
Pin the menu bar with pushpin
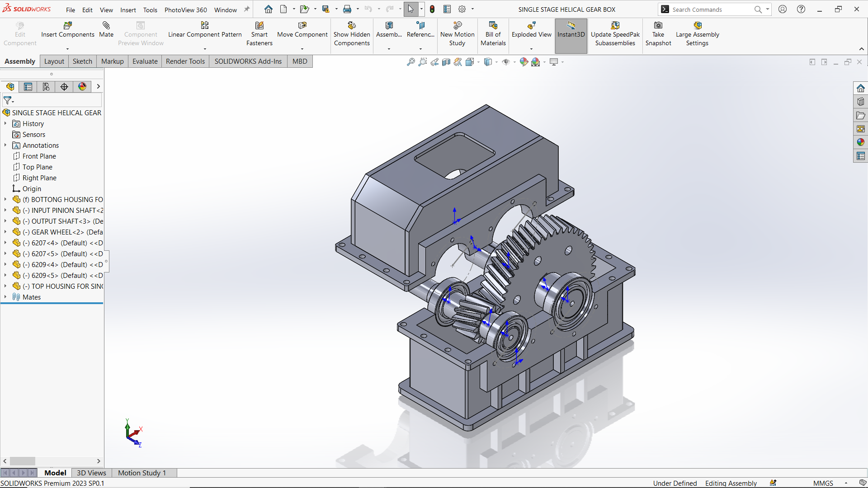[x=247, y=9]
